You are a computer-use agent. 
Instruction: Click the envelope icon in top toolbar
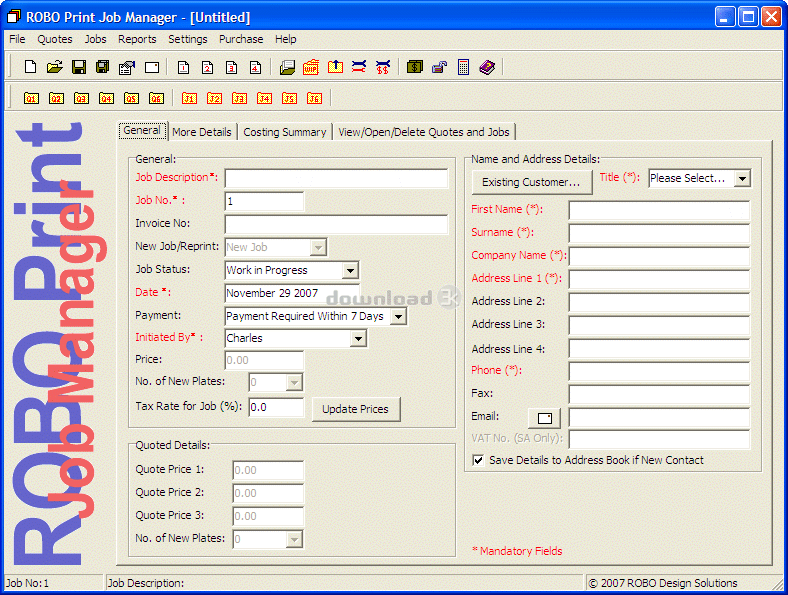click(x=152, y=67)
